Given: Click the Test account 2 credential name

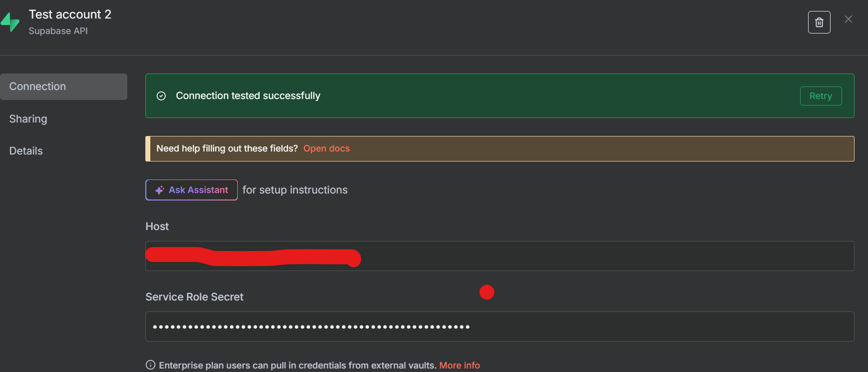Looking at the screenshot, I should [70, 14].
